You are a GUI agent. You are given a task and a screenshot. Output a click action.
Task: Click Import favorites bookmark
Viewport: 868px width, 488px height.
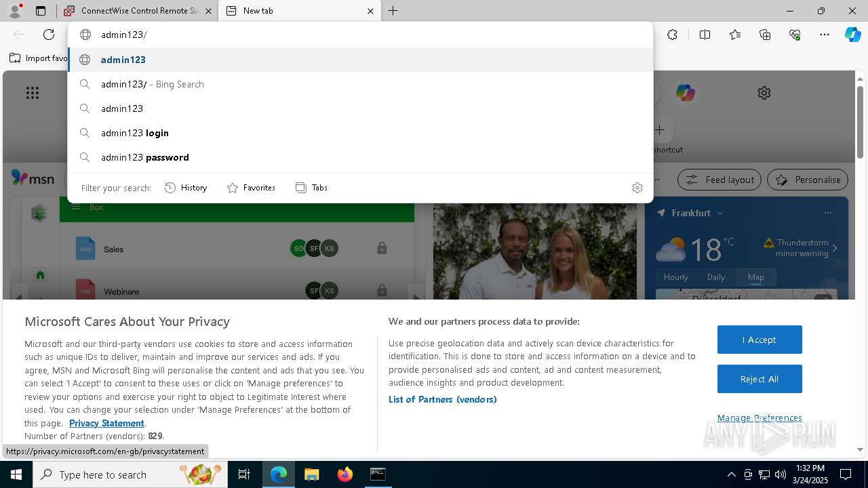pos(39,58)
